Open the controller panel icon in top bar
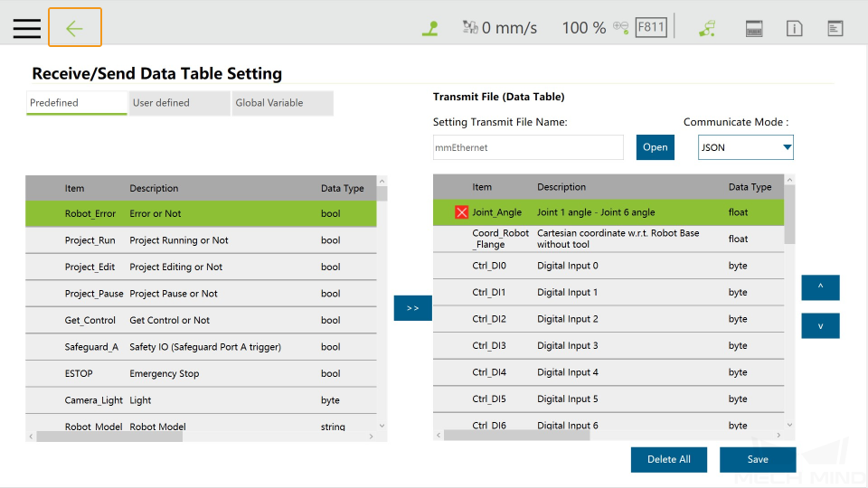 [754, 29]
